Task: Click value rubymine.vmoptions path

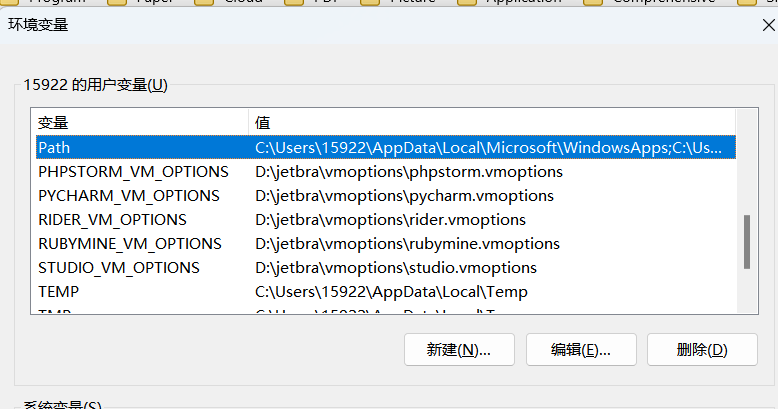Action: point(407,244)
